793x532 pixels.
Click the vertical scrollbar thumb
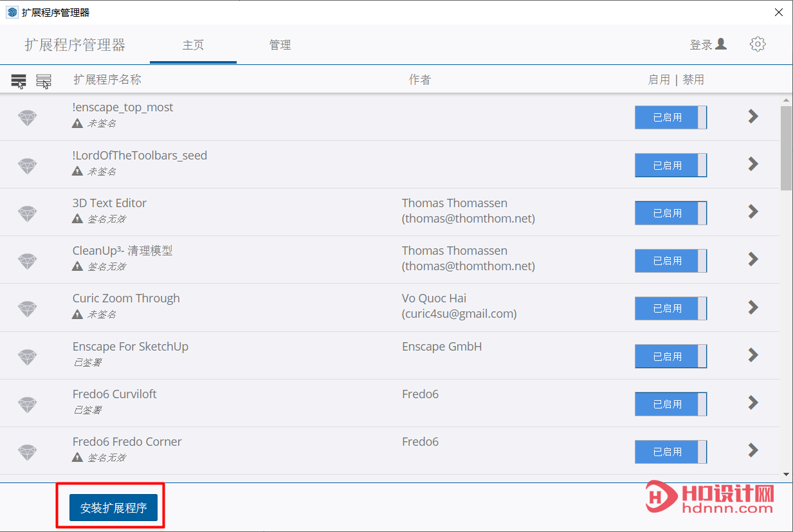pyautogui.click(x=786, y=148)
